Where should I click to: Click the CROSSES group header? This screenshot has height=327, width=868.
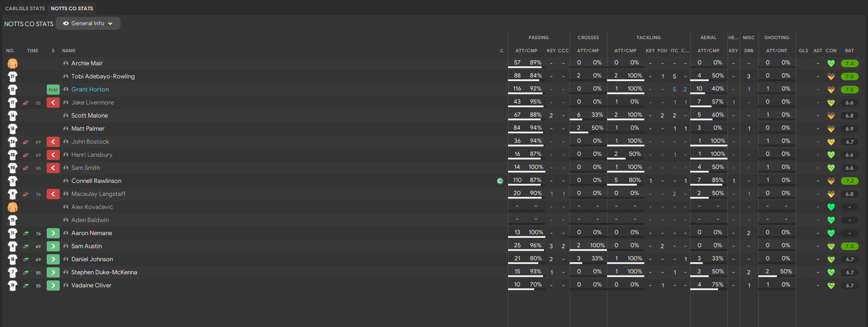(588, 37)
